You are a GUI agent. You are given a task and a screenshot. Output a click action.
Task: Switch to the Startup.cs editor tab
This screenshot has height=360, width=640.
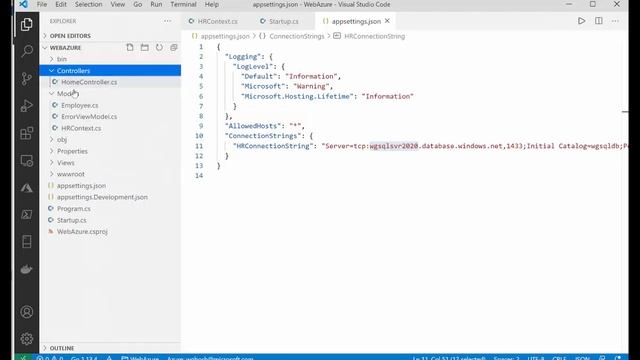tap(284, 21)
